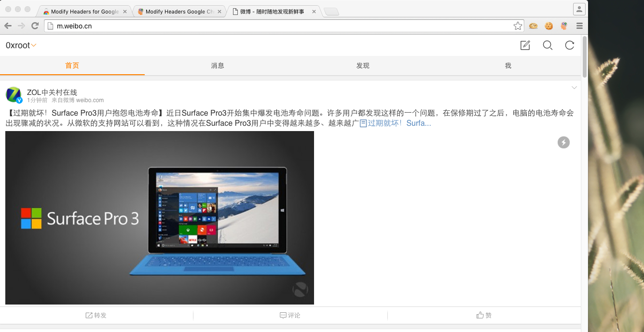Viewport: 644px width, 332px height.
Task: Click ZOL中关村在线 avatar
Action: [14, 95]
